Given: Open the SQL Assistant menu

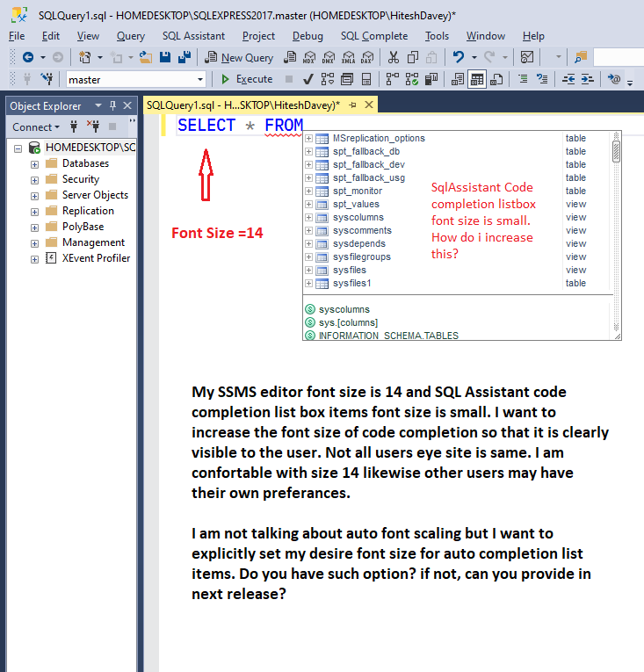Looking at the screenshot, I should (x=193, y=36).
